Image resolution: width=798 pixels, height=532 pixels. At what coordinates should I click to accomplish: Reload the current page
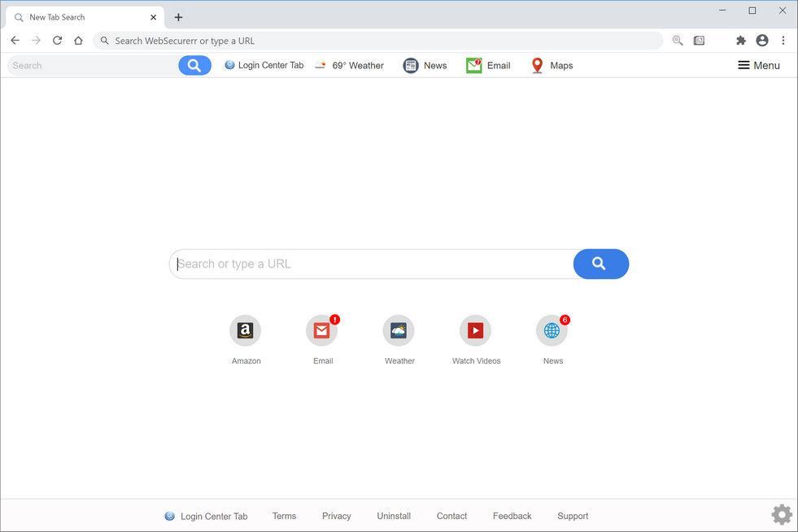click(x=57, y=40)
